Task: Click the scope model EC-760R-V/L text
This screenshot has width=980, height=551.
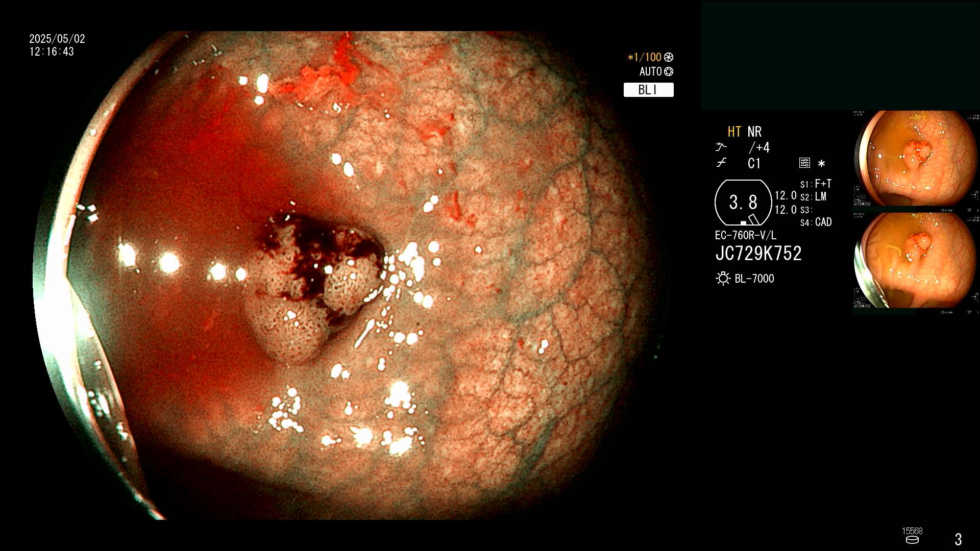Action: pyautogui.click(x=746, y=235)
